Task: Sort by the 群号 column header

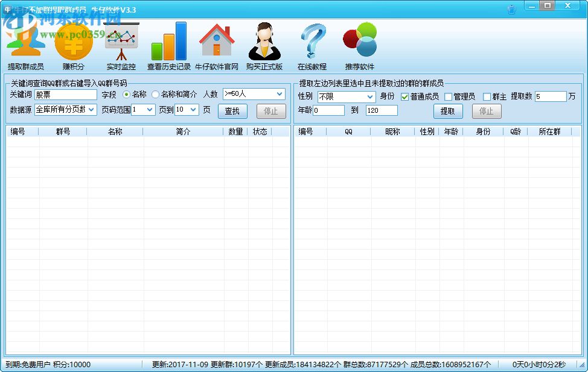Action: point(64,132)
